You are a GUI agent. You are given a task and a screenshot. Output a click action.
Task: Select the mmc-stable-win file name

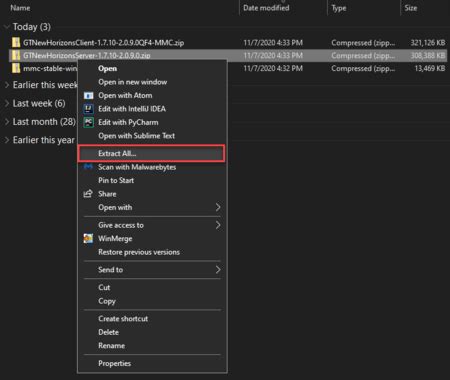pyautogui.click(x=50, y=68)
